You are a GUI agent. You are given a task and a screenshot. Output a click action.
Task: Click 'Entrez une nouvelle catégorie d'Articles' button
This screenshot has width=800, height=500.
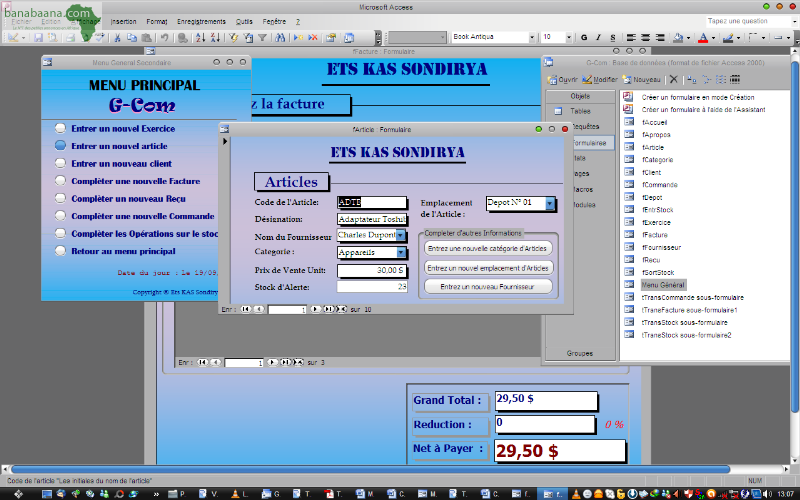(x=488, y=248)
